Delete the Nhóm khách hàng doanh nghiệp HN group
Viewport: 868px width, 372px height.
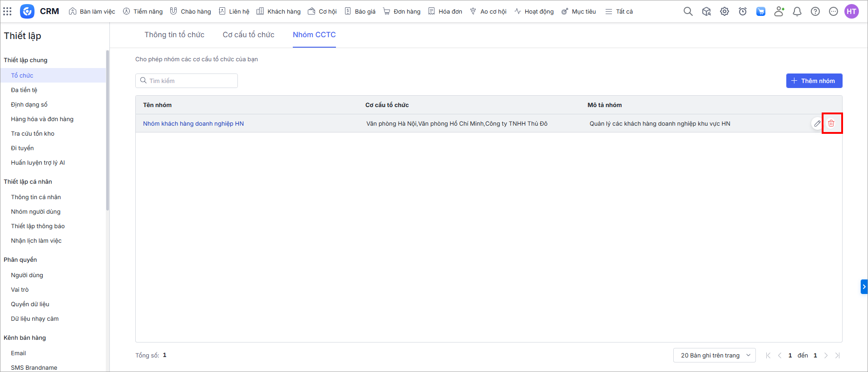[x=831, y=123]
